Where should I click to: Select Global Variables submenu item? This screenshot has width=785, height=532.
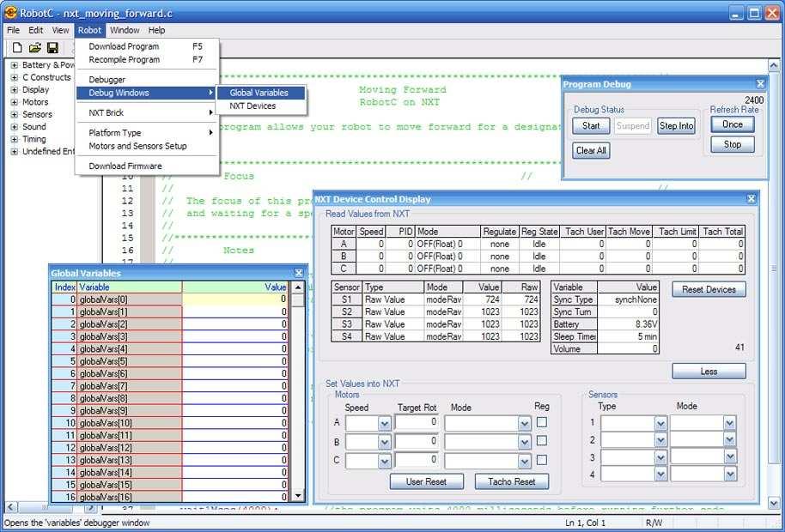click(x=260, y=93)
